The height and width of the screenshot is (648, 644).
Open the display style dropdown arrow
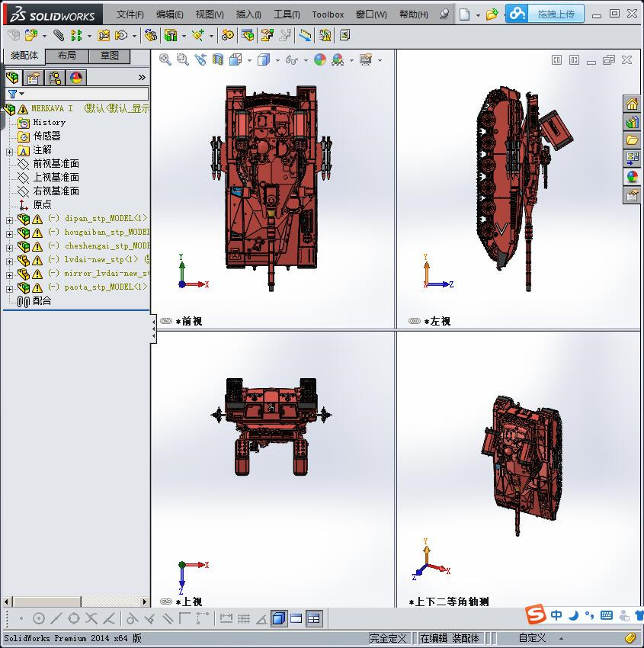277,60
